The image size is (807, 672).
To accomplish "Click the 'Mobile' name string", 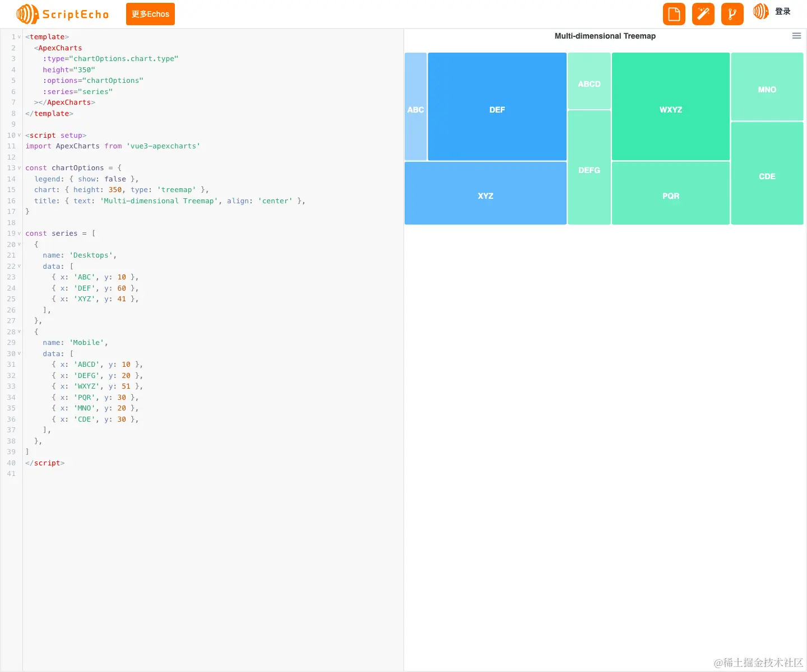I will coord(87,343).
